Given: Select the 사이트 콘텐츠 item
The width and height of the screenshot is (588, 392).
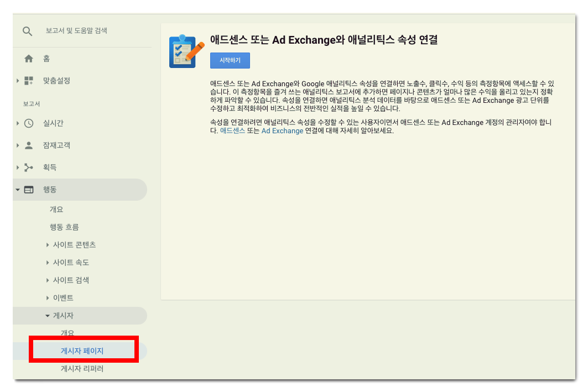Looking at the screenshot, I should coord(74,245).
